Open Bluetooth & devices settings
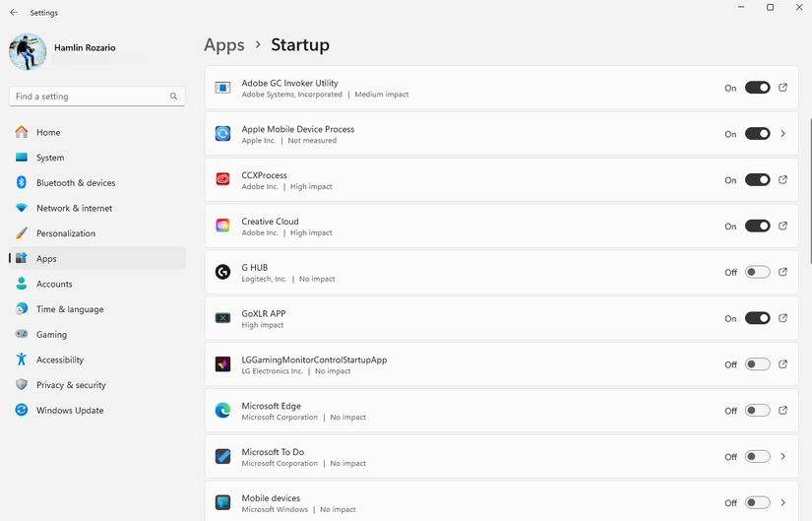 click(x=76, y=183)
